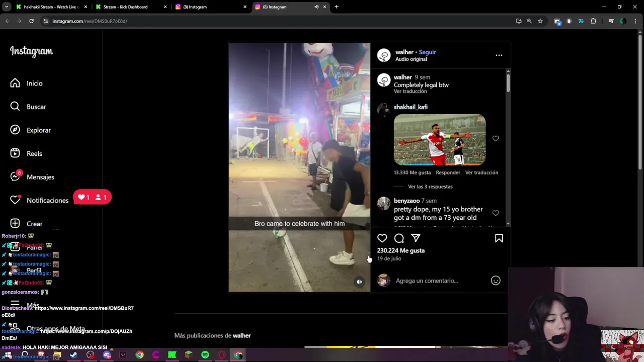Open the zoom magnifier in address bar
The width and height of the screenshot is (644, 362).
click(529, 21)
